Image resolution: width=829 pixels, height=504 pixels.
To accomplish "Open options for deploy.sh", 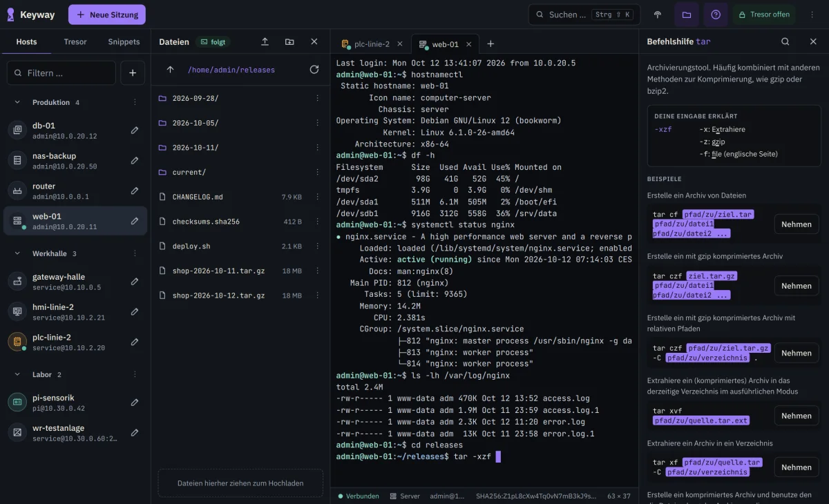I will tap(317, 246).
